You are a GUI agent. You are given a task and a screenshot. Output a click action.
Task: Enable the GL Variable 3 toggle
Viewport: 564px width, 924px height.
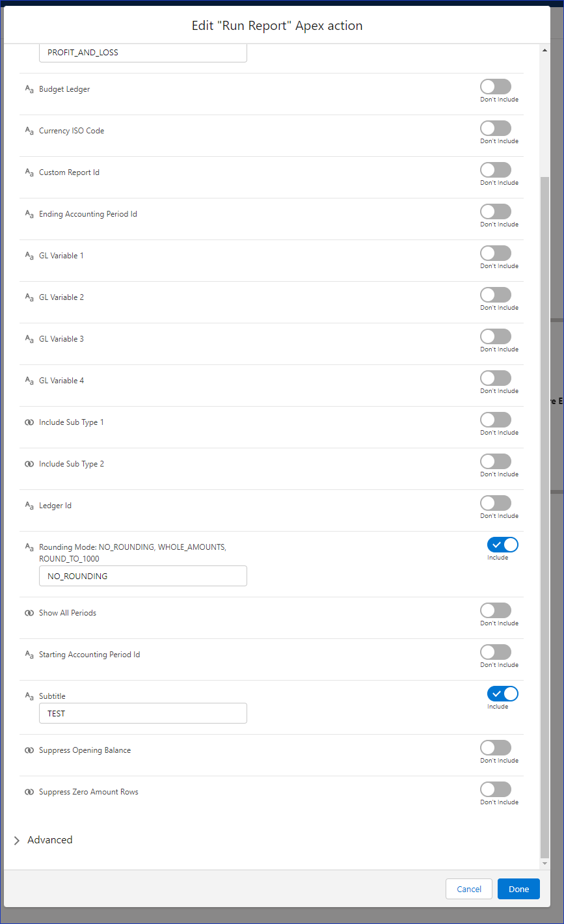click(x=496, y=336)
